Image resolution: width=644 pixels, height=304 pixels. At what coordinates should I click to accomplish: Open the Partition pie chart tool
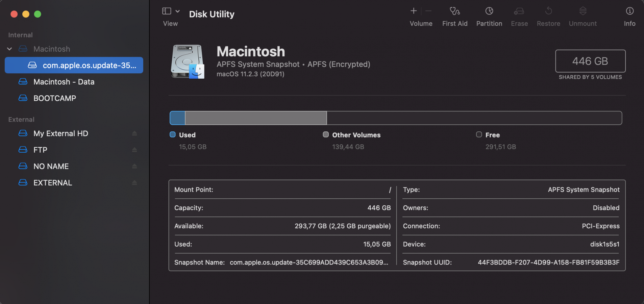489,11
